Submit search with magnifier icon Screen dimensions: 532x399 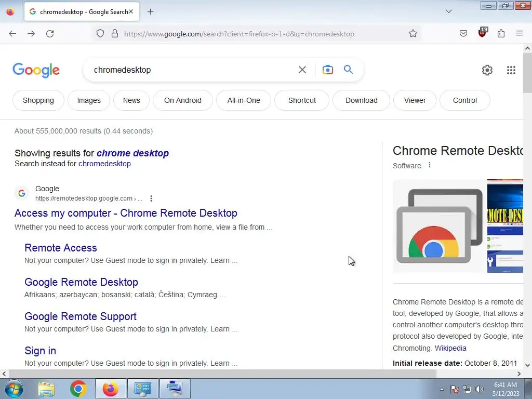tap(349, 70)
